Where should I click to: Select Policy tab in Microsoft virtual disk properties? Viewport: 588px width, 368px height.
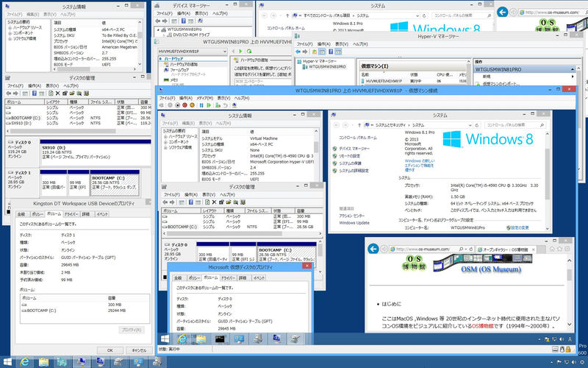click(x=194, y=278)
